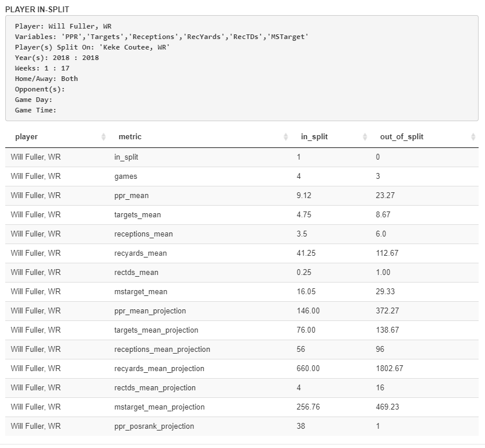Click the recyards_mean_projection metric cell
Screen dimensions: 485x448
[159, 369]
